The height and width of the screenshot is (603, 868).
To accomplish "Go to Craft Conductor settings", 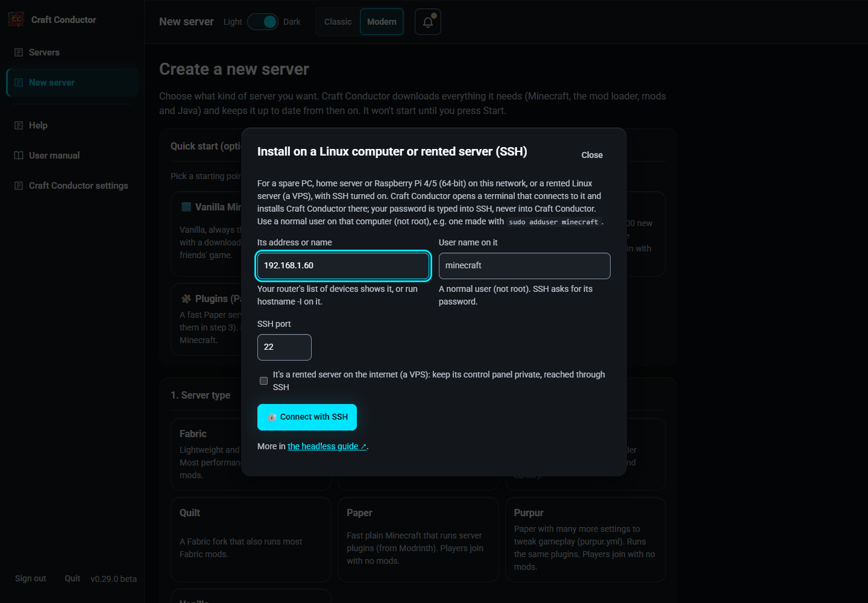I will (x=72, y=186).
